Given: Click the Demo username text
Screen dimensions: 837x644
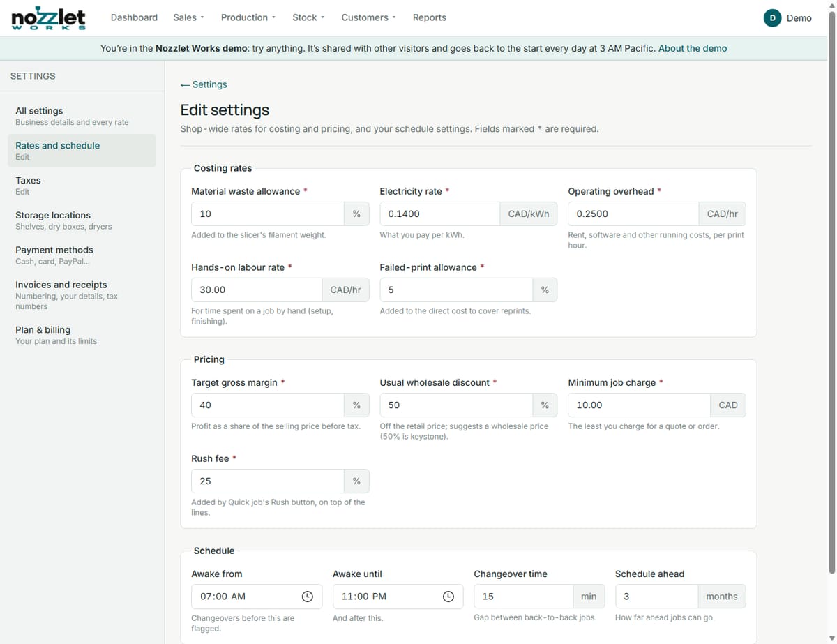Looking at the screenshot, I should pyautogui.click(x=799, y=18).
